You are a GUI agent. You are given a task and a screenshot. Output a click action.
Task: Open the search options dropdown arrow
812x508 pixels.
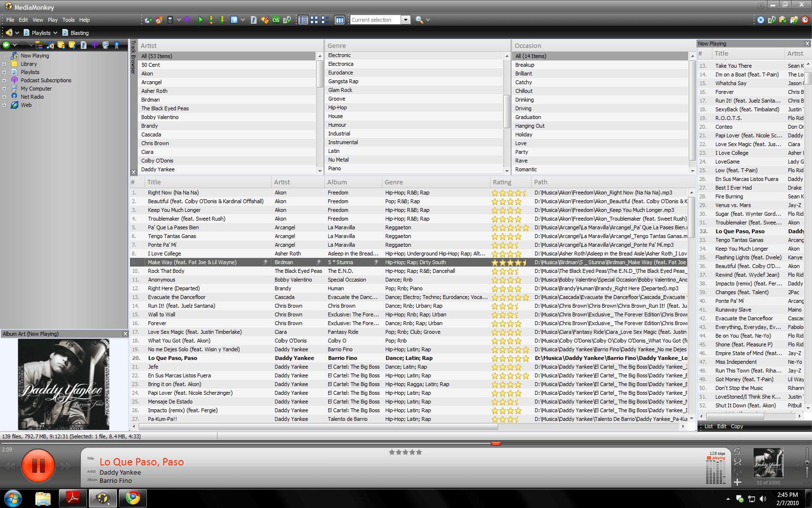point(428,20)
